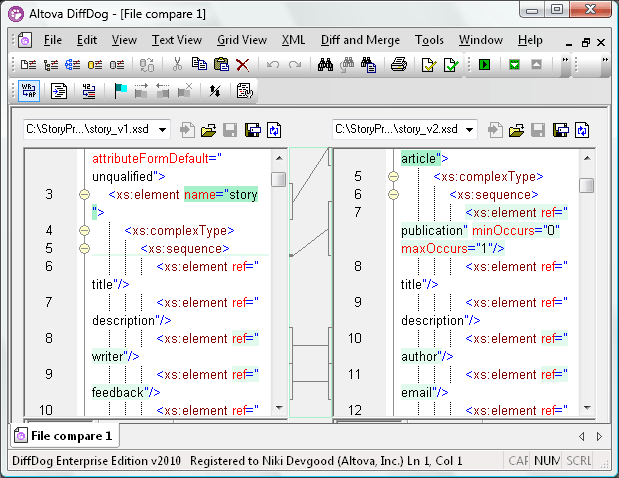Click the 'writer' text in left pane
619x478 pixels.
pyautogui.click(x=108, y=356)
